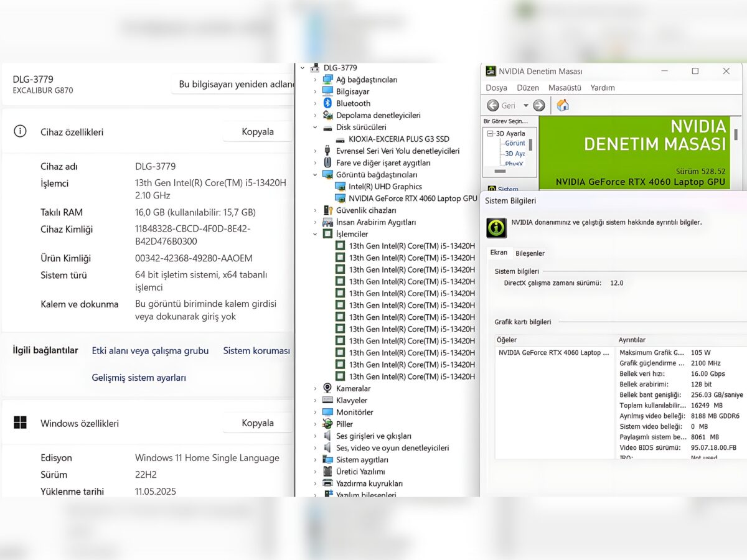Expand the Bluetooth node chevron
This screenshot has width=747, height=560.
[x=315, y=103]
